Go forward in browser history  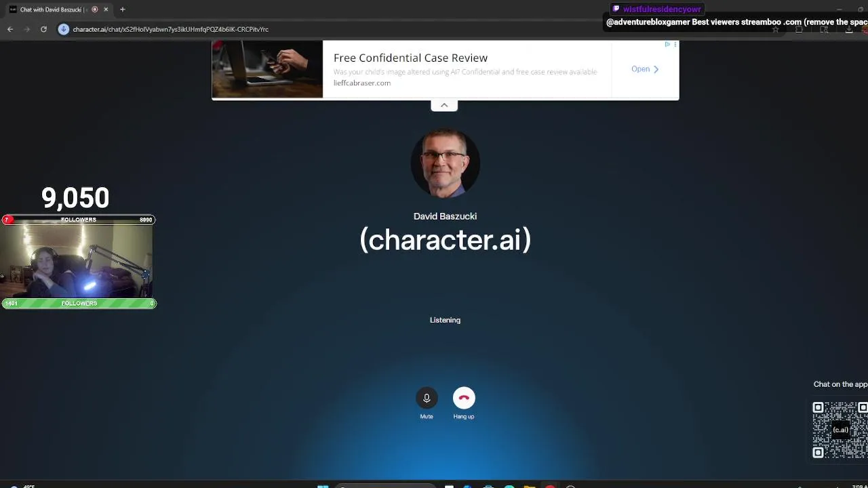pyautogui.click(x=27, y=29)
